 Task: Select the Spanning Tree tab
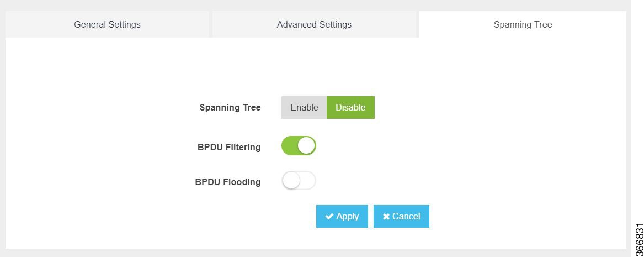tap(523, 25)
